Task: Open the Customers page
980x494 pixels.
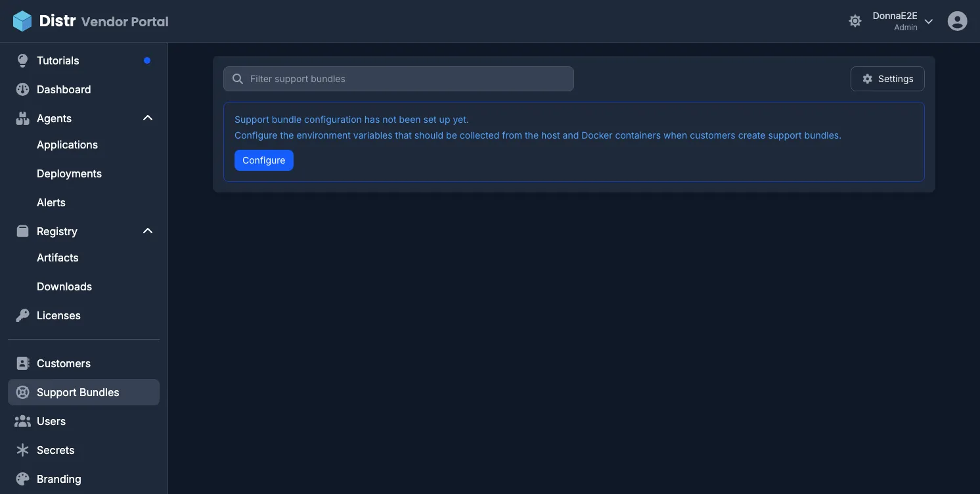Action: coord(63,363)
